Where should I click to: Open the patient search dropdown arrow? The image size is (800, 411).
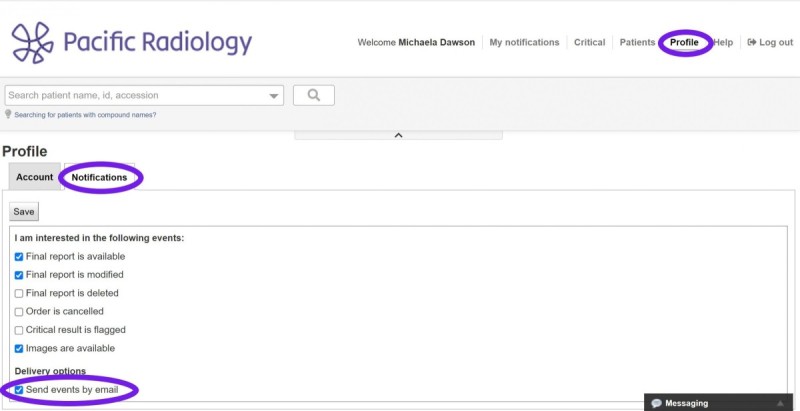[x=274, y=96]
